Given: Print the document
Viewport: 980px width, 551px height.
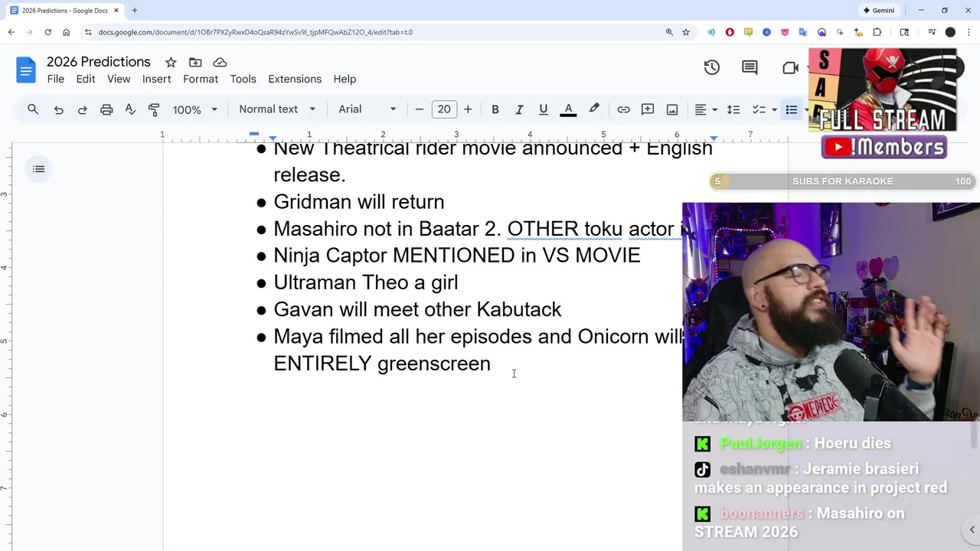Looking at the screenshot, I should pos(106,109).
